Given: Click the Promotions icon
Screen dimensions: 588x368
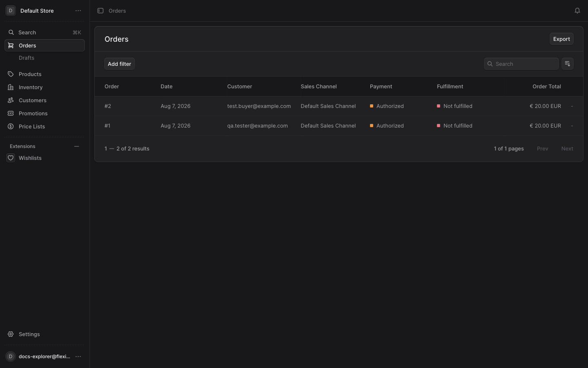Looking at the screenshot, I should coord(11,113).
